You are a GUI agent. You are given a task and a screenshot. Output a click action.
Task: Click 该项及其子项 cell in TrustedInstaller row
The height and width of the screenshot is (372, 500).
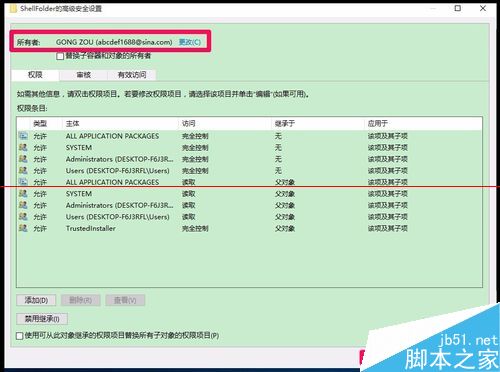tap(388, 228)
